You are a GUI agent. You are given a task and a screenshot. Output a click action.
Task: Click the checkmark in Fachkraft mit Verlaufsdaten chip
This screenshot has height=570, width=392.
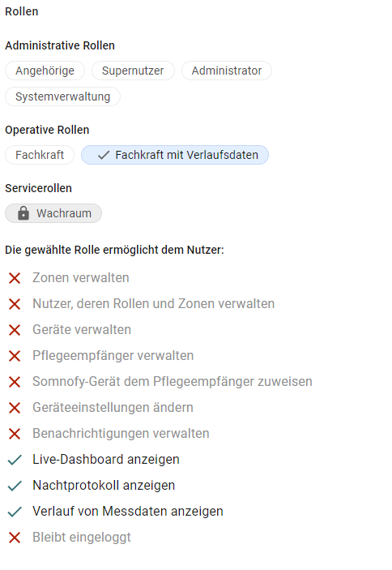point(104,155)
